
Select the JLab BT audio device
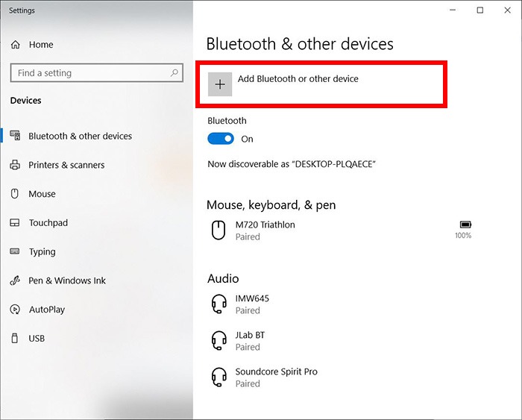coord(342,341)
